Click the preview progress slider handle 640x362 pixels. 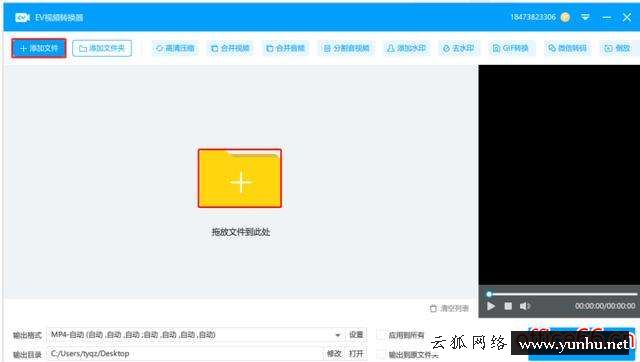click(x=489, y=294)
